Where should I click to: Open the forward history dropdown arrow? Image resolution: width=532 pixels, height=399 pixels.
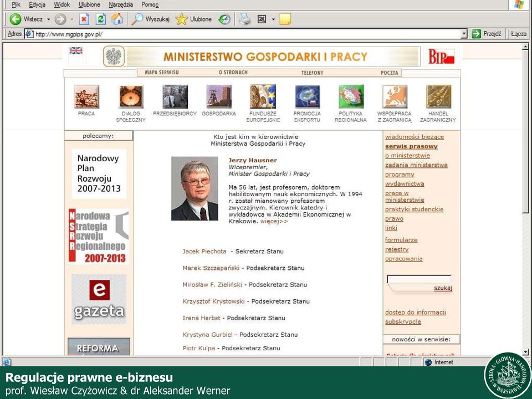(72, 19)
